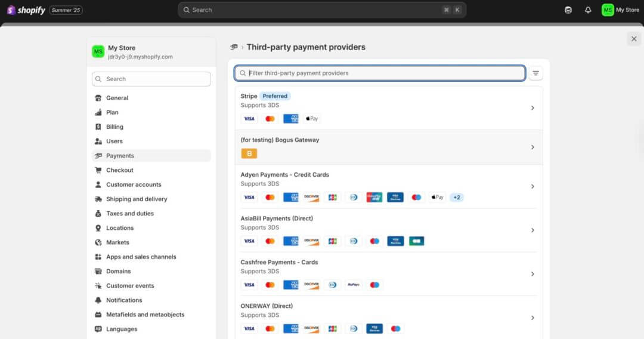
Task: Open AsiaBill Payments (Direct)
Action: click(389, 230)
